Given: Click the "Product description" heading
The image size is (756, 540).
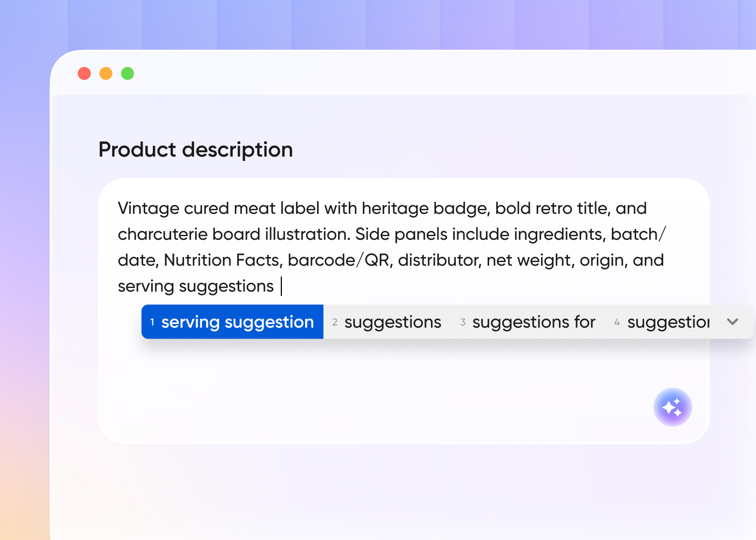Looking at the screenshot, I should point(195,150).
